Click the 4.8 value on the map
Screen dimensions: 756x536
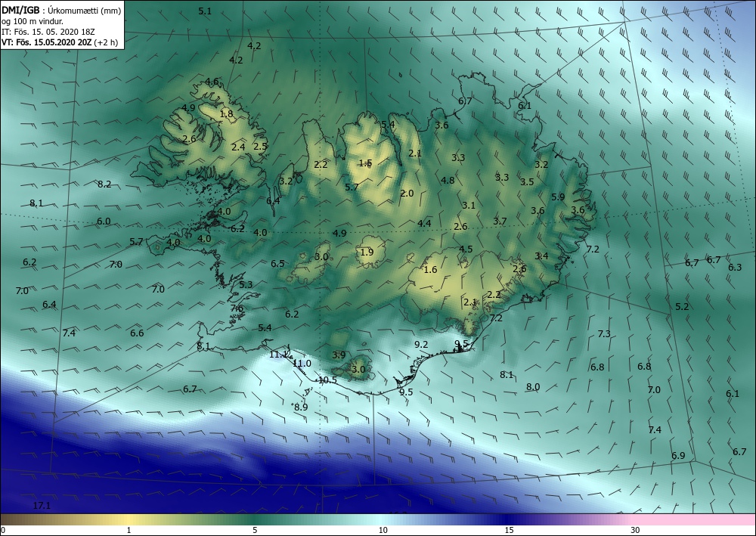[x=448, y=180]
